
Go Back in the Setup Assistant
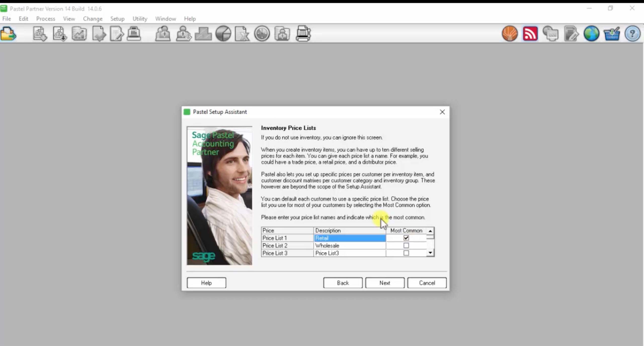343,283
